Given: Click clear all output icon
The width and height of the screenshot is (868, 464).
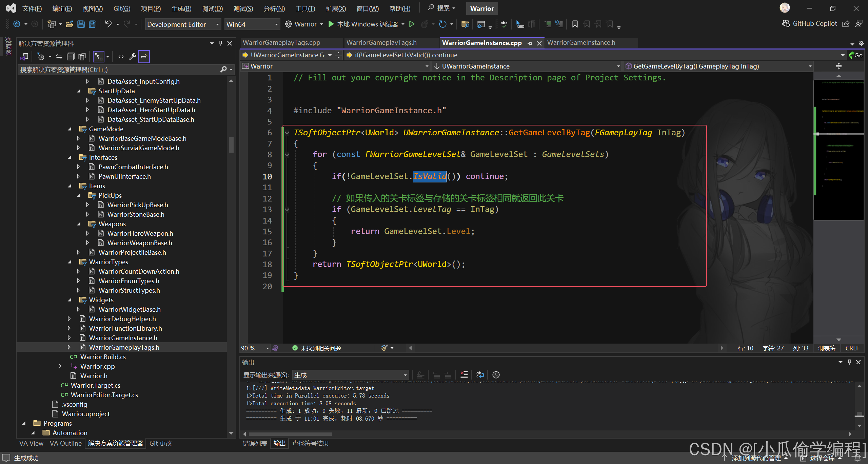Looking at the screenshot, I should [x=464, y=375].
